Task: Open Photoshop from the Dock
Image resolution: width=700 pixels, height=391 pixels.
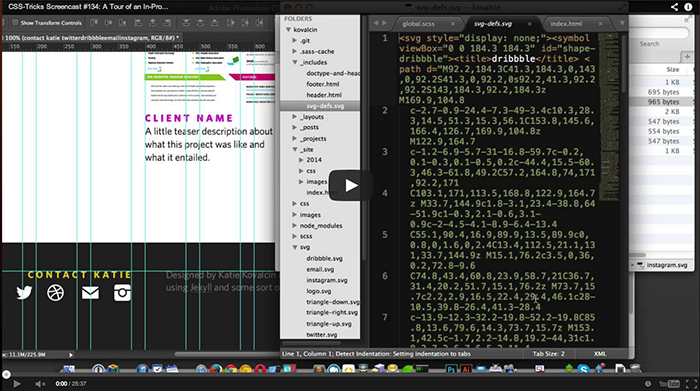Action: click(451, 369)
